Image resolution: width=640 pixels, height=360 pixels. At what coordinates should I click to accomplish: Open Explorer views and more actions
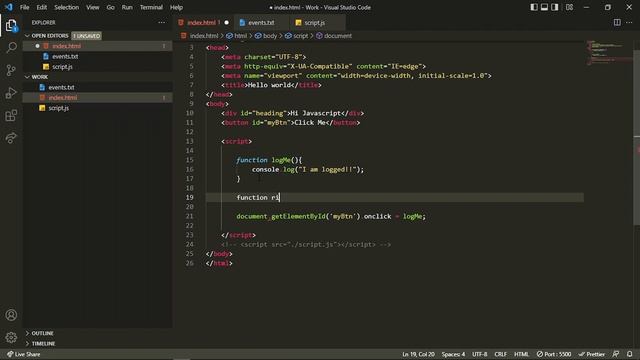tap(162, 22)
